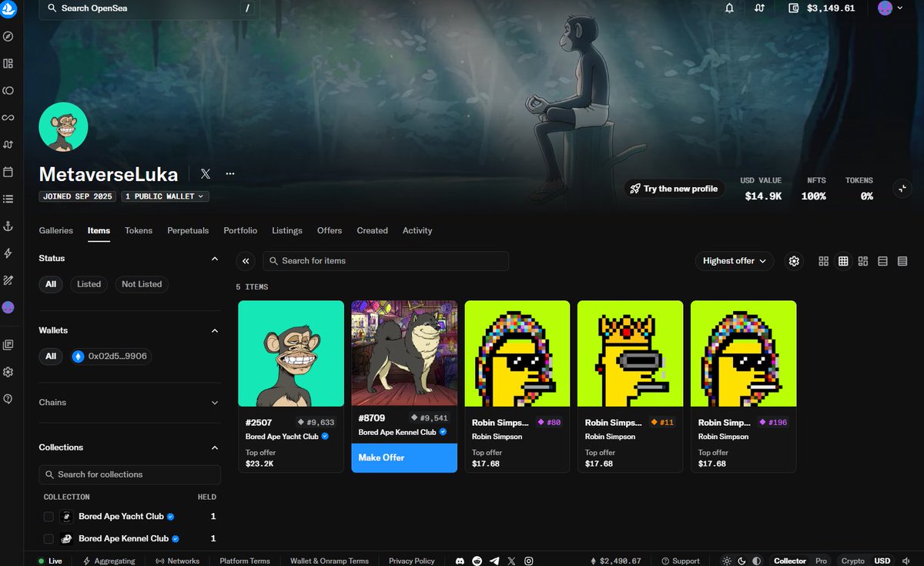Select the Not Listed status filter

pos(142,284)
